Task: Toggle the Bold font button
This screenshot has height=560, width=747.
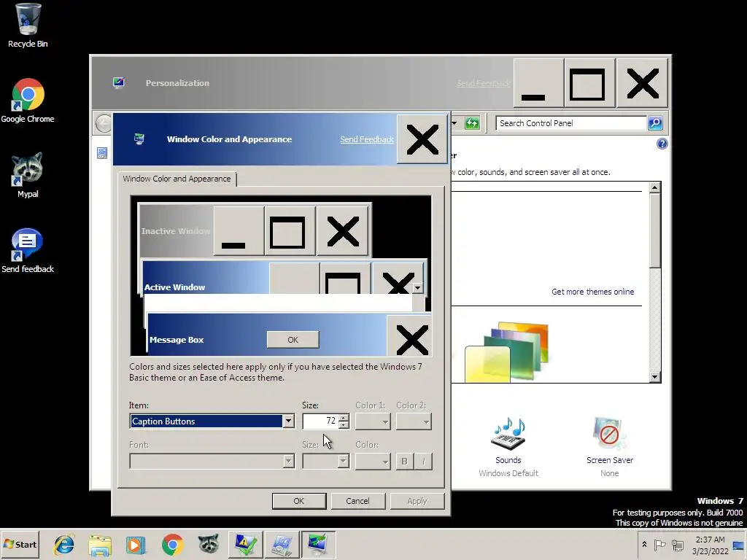Action: tap(404, 461)
